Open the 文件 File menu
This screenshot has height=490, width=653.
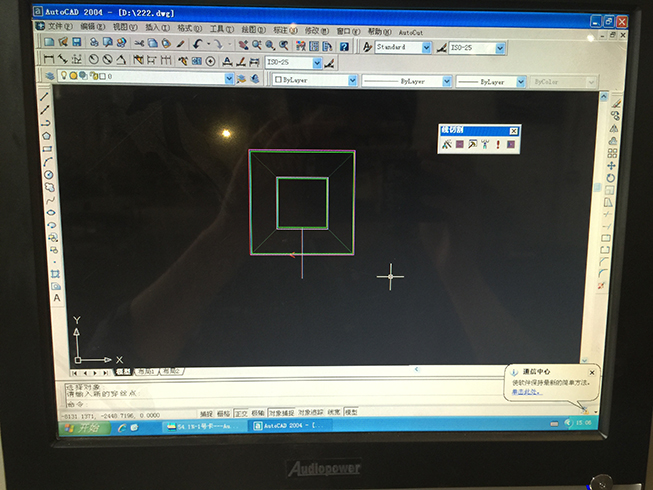tap(59, 27)
